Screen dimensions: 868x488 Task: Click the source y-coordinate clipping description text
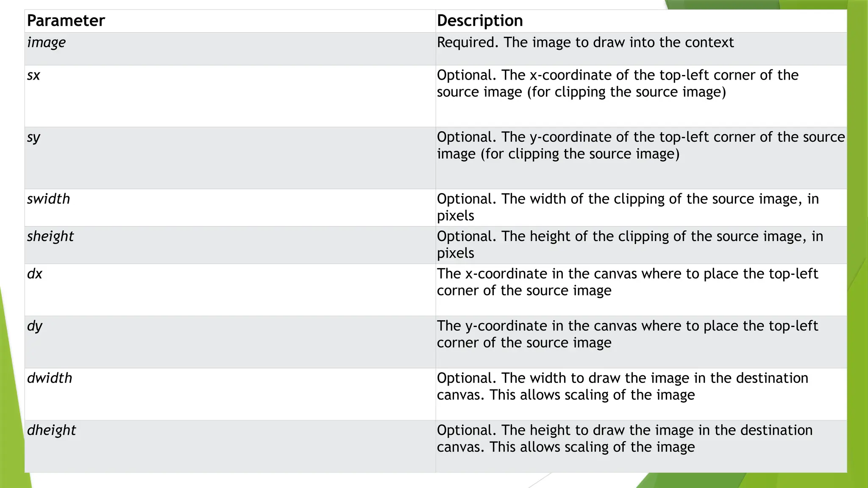coord(640,145)
